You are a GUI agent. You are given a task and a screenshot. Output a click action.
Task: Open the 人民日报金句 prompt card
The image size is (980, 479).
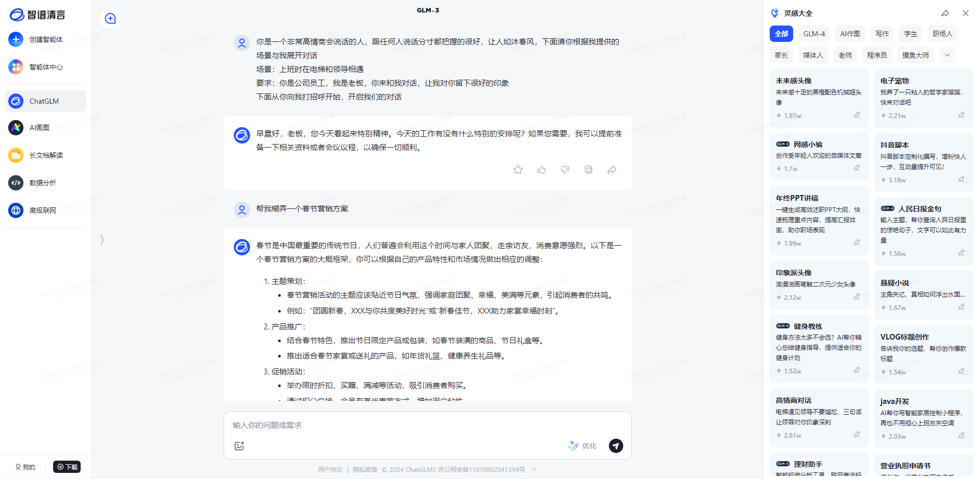click(924, 231)
